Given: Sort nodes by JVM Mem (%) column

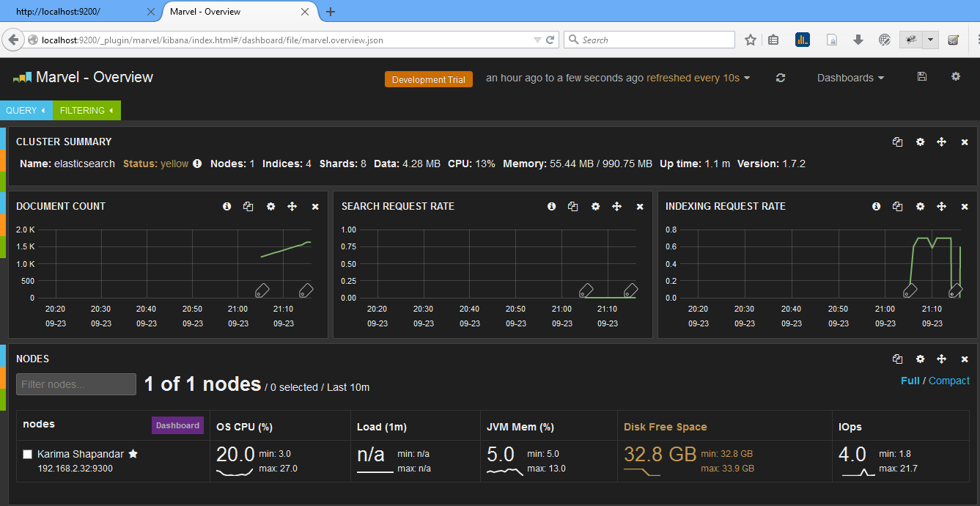Looking at the screenshot, I should tap(520, 427).
